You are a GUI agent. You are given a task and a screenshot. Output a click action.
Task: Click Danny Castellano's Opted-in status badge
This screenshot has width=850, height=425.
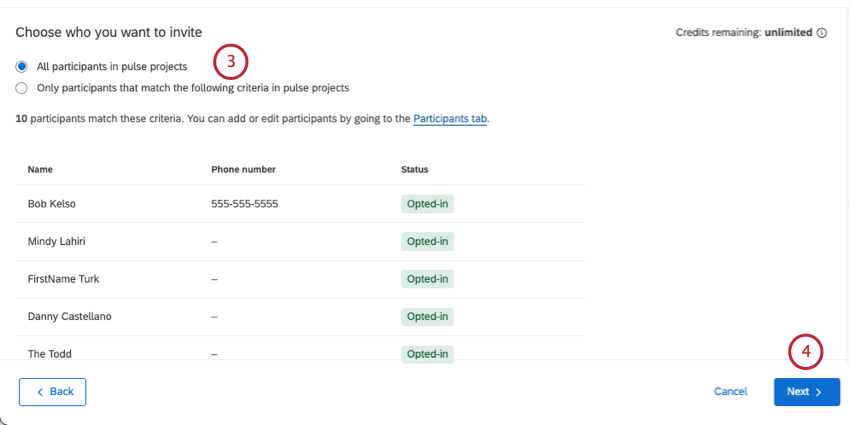[x=427, y=316]
